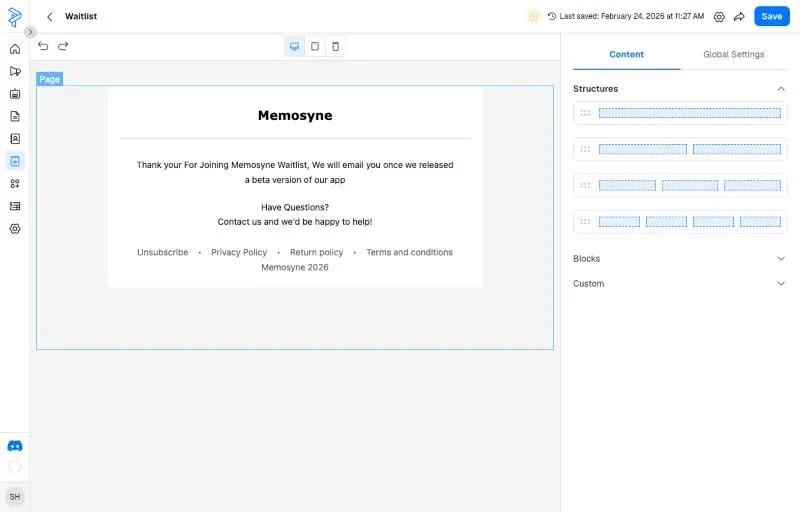Screen dimensions: 800x512
Task: Select the 'Thank your For Joining' paragraph
Action: pyautogui.click(x=295, y=172)
